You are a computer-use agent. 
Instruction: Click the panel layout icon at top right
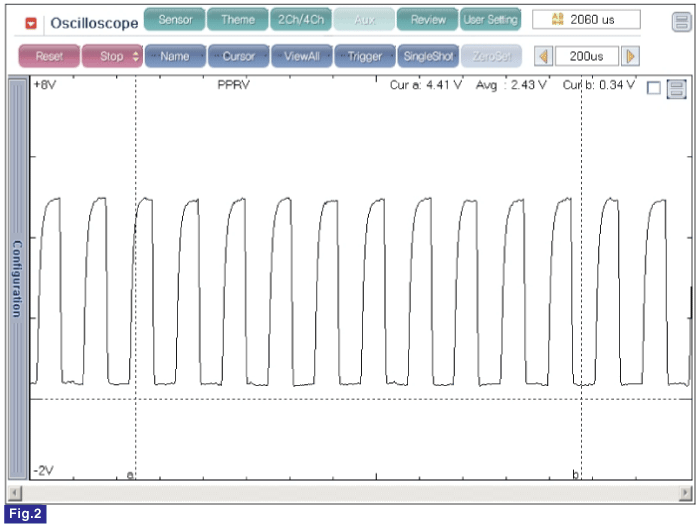point(681,21)
